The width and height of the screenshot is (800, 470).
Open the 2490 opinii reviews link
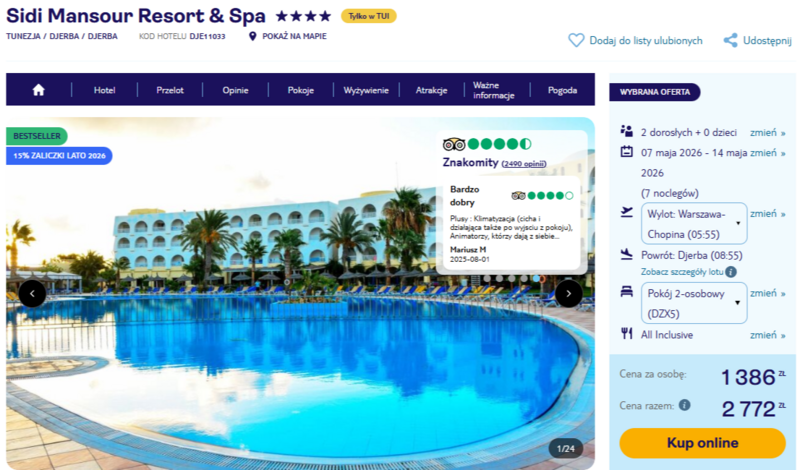pyautogui.click(x=523, y=164)
